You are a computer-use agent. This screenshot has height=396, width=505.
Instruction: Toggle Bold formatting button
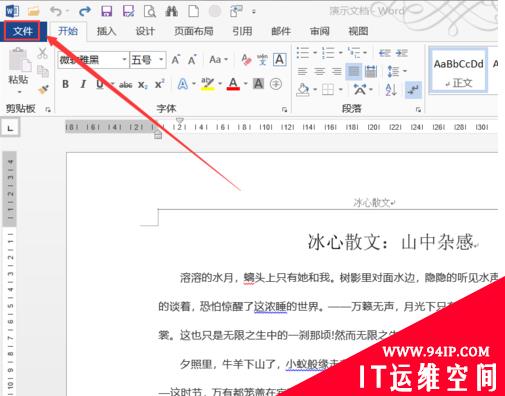(66, 84)
